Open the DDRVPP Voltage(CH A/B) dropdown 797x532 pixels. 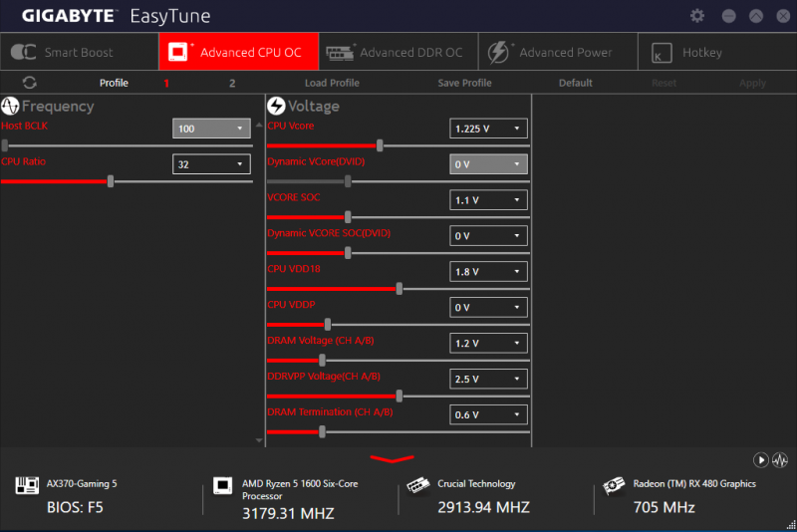(x=488, y=379)
